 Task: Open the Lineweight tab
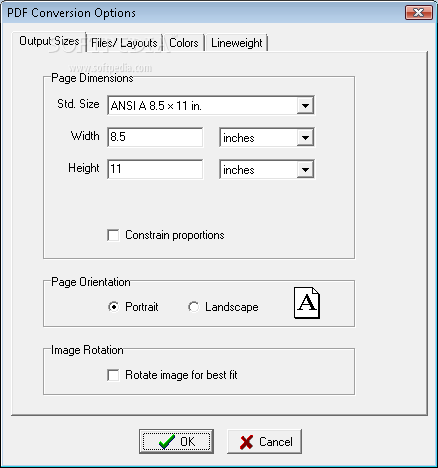[237, 43]
